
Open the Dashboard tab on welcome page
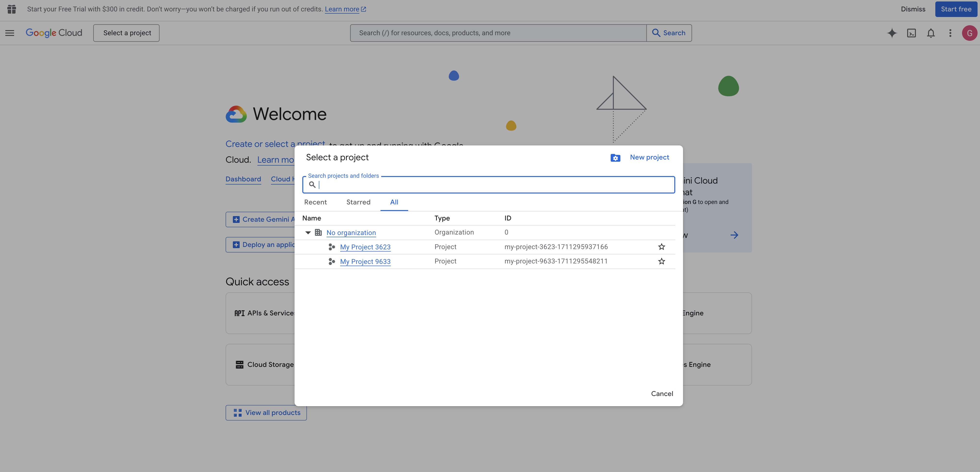243,179
